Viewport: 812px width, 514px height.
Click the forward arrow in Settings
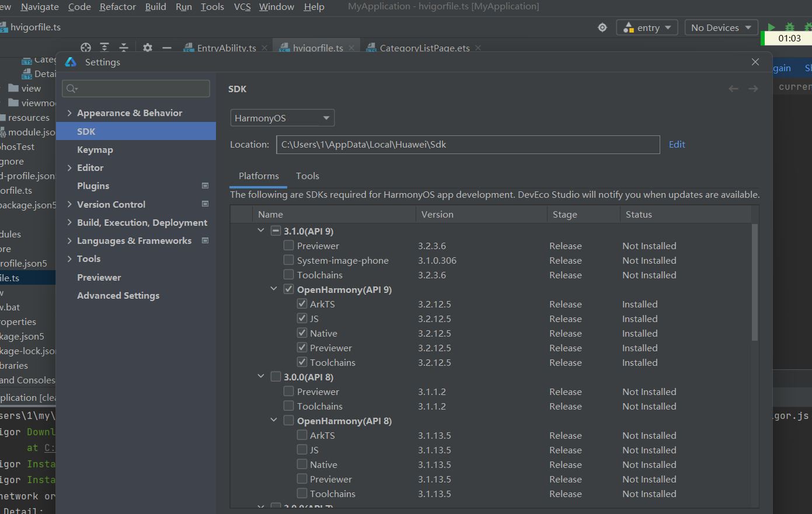click(x=753, y=89)
